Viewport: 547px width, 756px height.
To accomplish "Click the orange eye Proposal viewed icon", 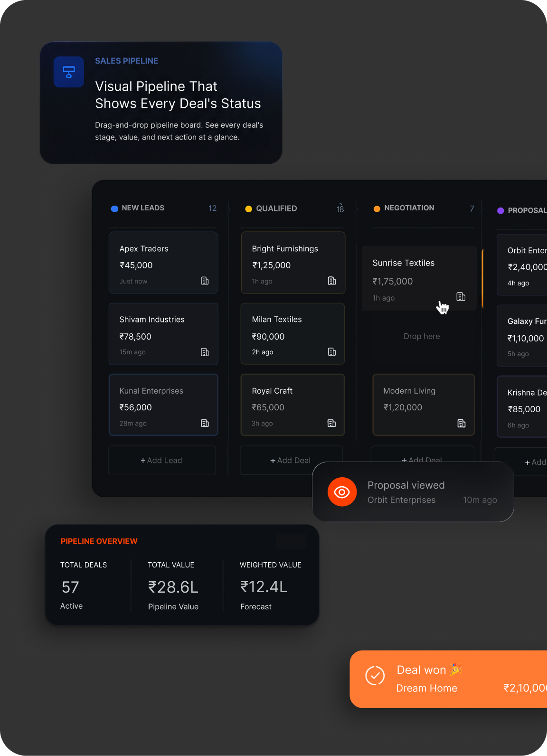I will 342,492.
